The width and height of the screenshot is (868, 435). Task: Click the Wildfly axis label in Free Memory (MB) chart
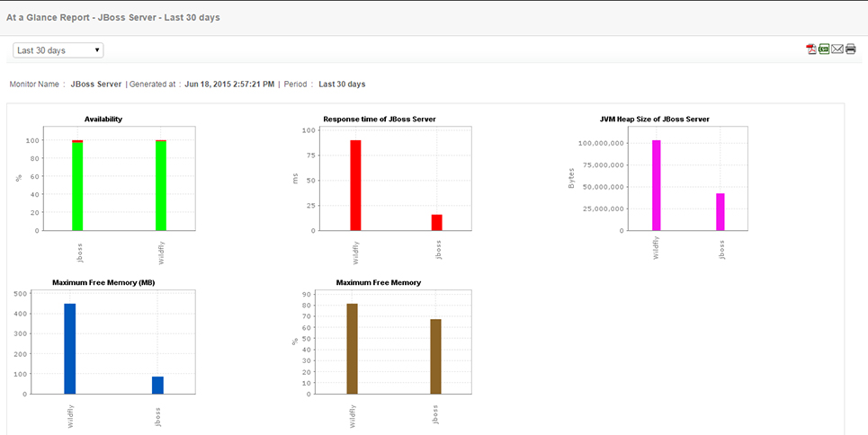71,416
